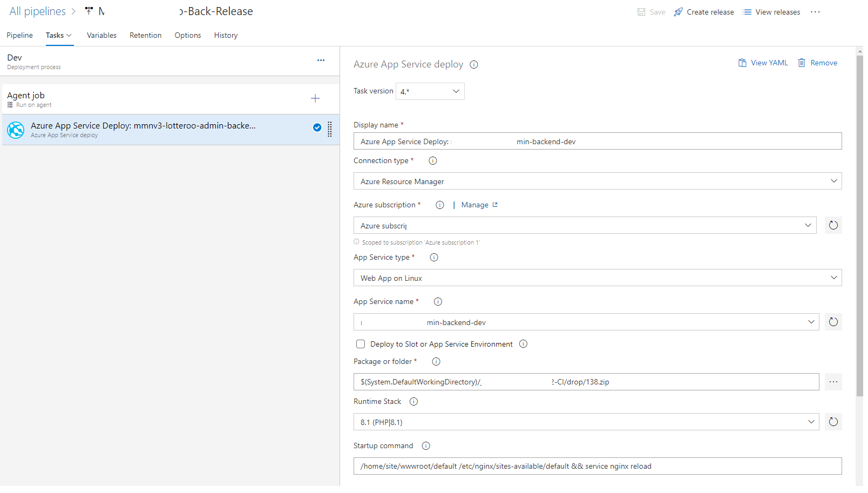Image resolution: width=868 pixels, height=493 pixels.
Task: Select the Agent job row
Action: (171, 99)
